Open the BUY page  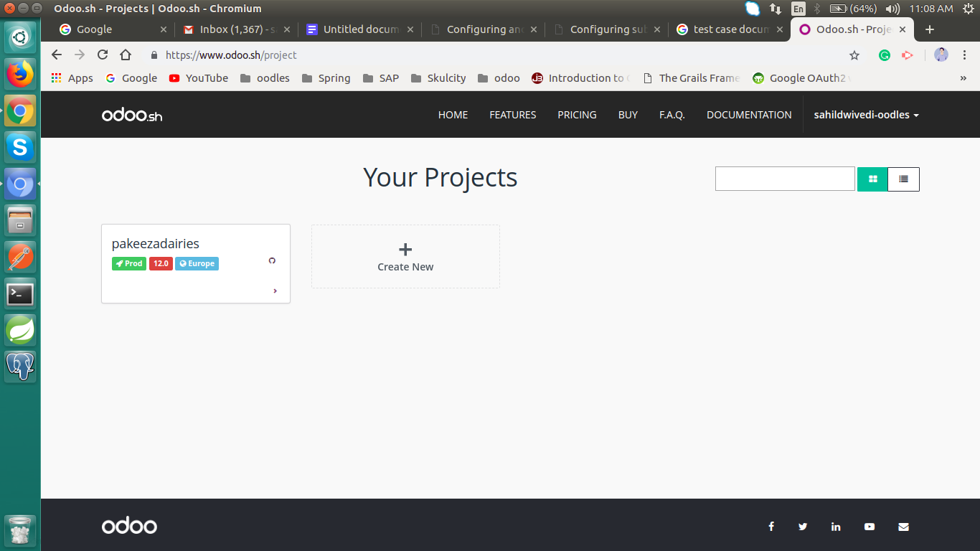coord(628,115)
